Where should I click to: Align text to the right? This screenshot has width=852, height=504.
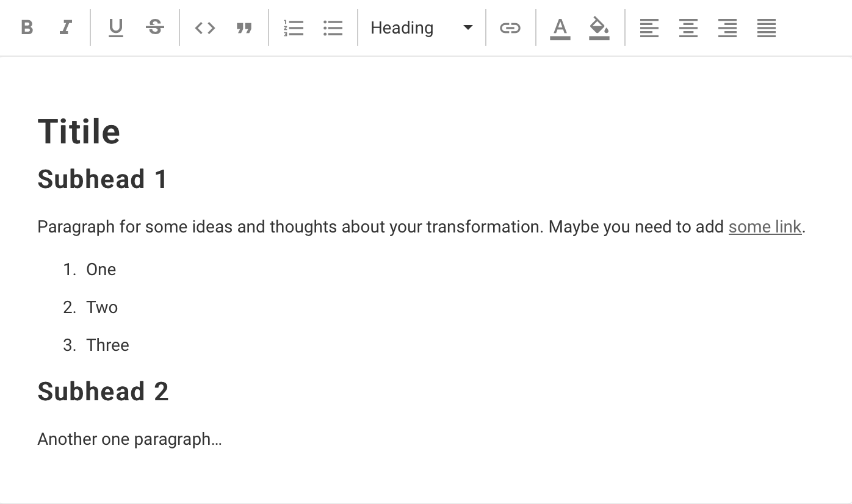[727, 28]
